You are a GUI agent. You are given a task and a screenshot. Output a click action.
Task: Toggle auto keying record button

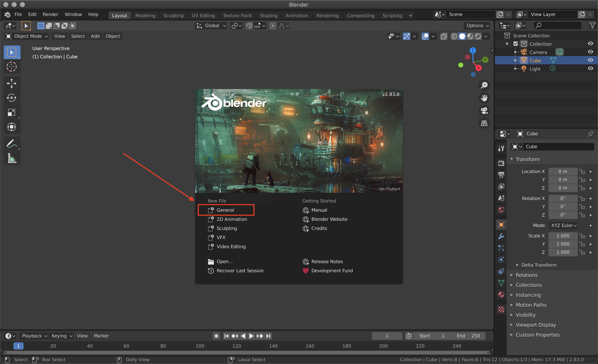point(216,336)
